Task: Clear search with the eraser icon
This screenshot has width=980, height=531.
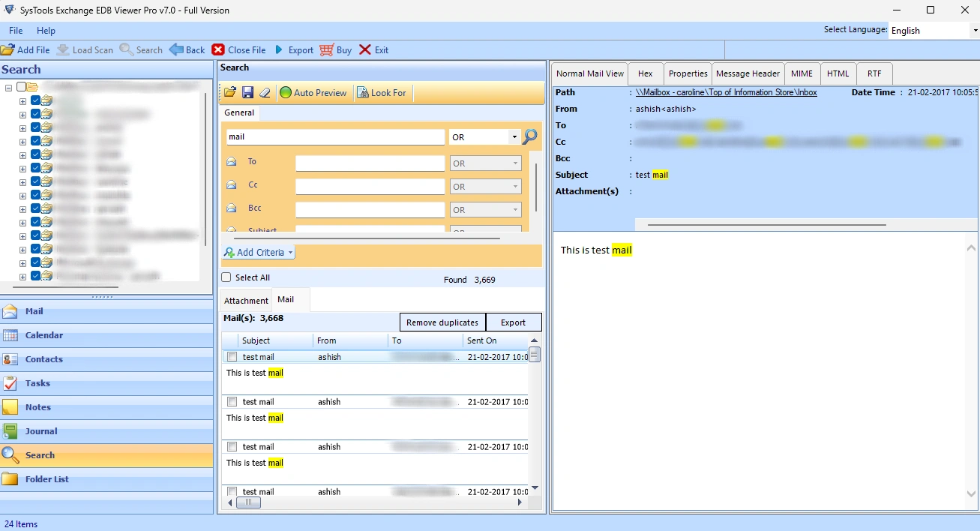Action: (x=265, y=92)
